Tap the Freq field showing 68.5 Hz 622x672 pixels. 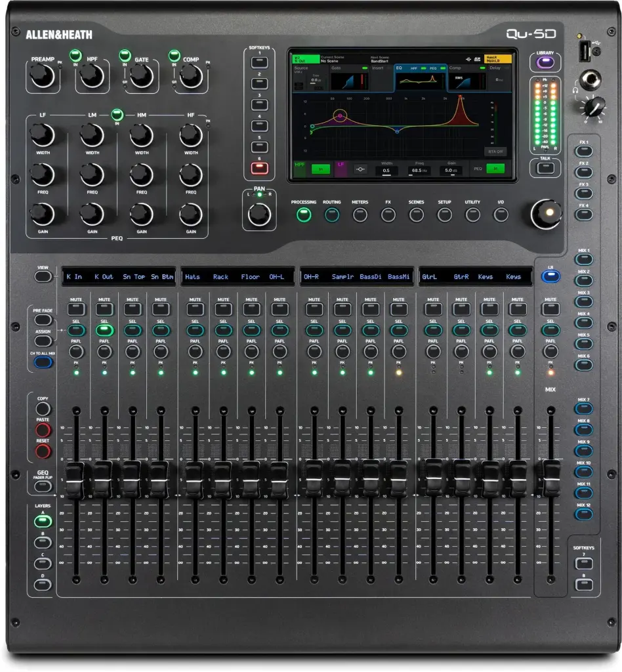(x=420, y=169)
